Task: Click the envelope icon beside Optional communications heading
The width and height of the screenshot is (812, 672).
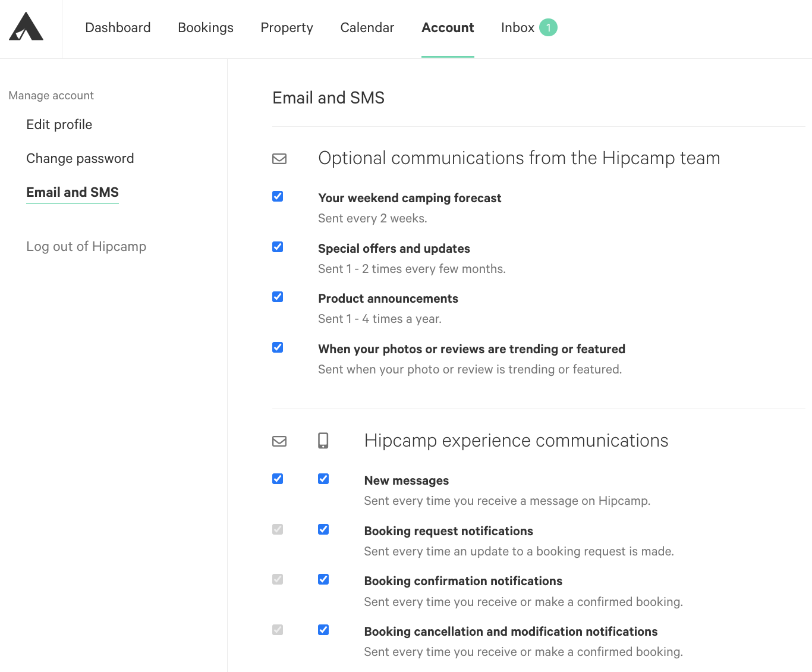Action: pos(279,159)
